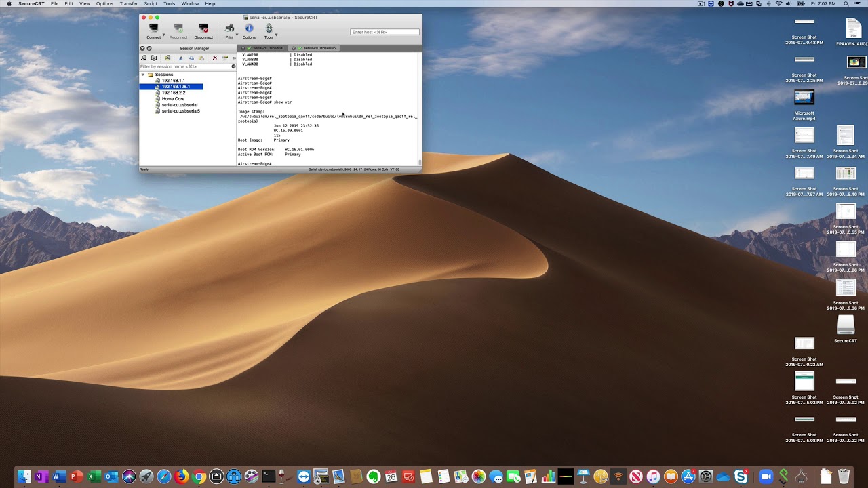Open the Tools dropdown arrow

(276, 35)
